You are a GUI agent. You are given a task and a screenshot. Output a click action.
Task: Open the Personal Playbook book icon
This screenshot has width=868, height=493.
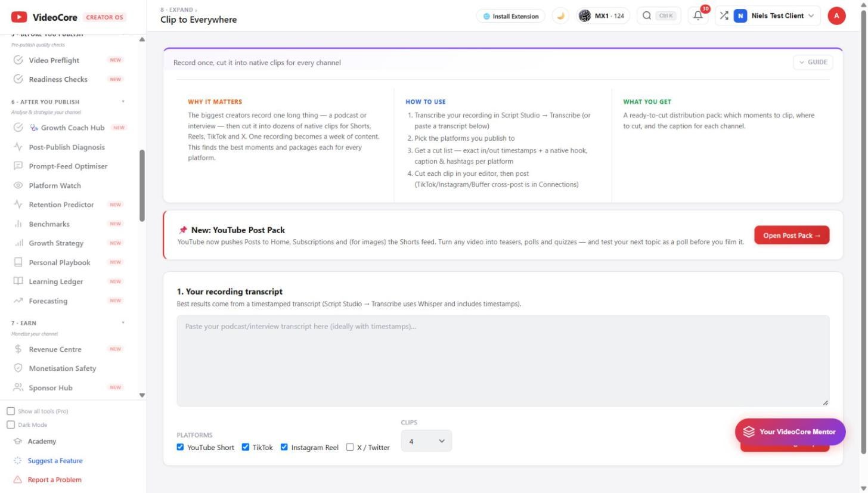pyautogui.click(x=18, y=262)
